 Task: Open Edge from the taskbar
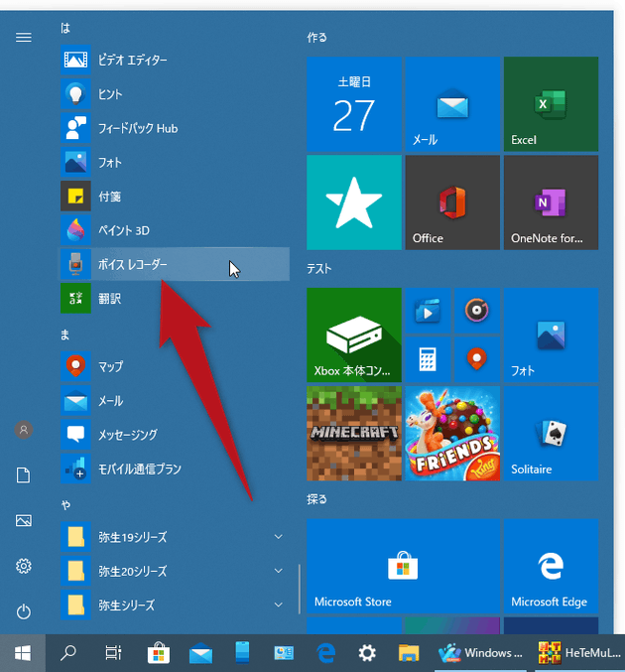(325, 653)
